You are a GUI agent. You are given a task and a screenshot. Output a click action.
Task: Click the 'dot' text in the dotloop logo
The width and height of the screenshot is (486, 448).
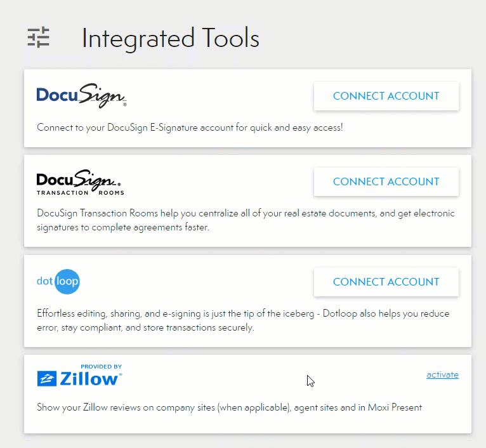coord(44,282)
